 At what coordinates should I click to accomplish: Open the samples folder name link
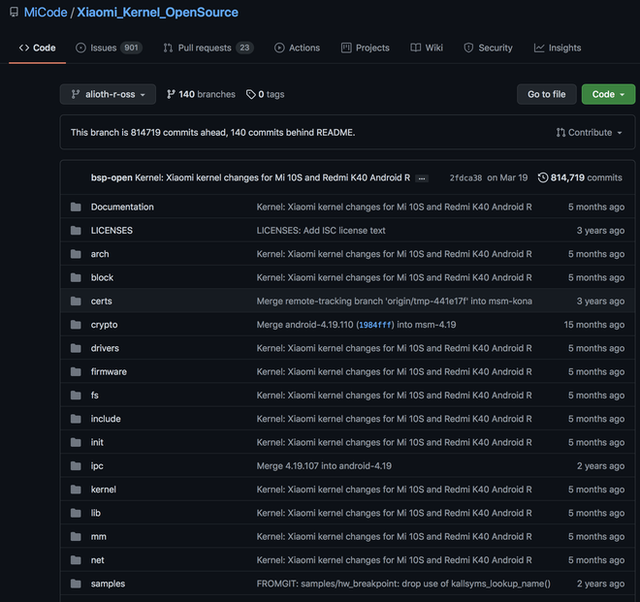(108, 584)
